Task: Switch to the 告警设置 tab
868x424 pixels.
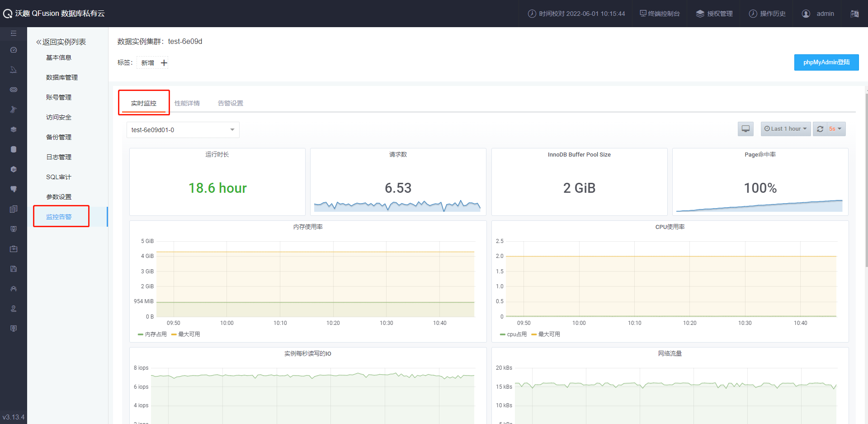Action: (x=231, y=103)
